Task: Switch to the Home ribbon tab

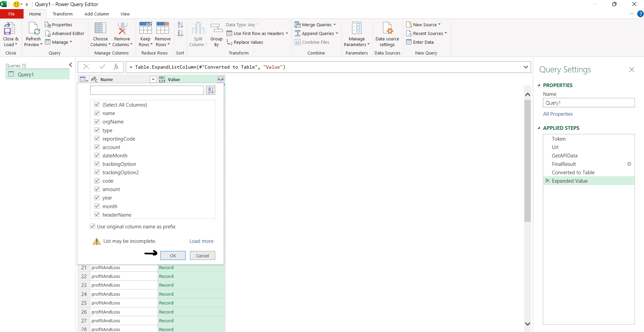Action: tap(35, 14)
